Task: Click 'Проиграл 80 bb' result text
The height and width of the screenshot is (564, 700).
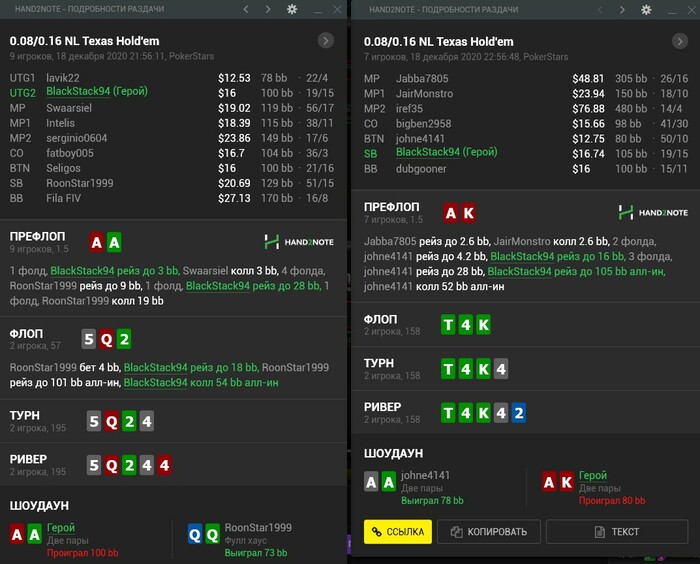Action: [612, 501]
